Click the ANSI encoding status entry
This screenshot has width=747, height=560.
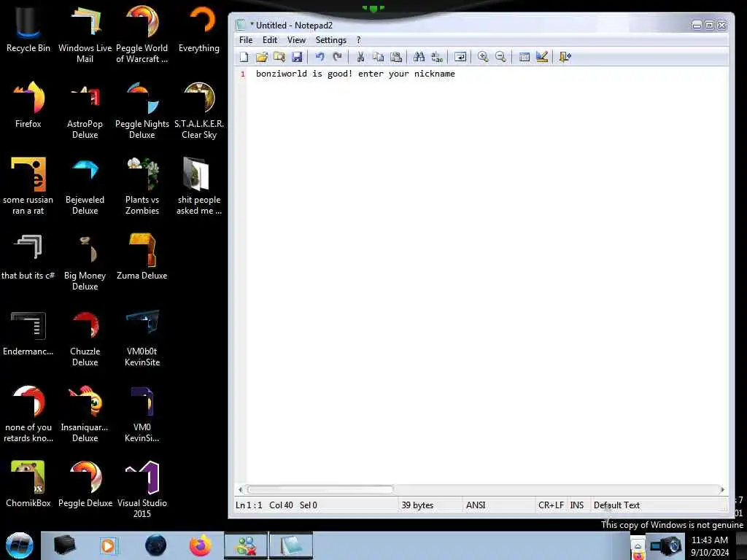[476, 505]
